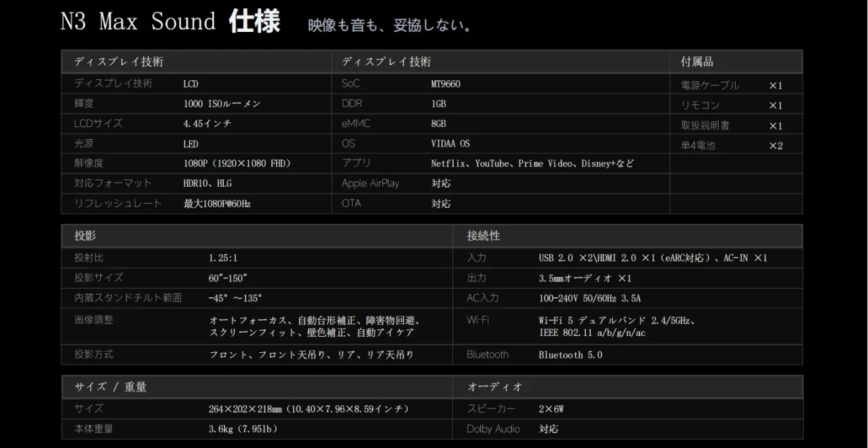Screen dimensions: 868x448
Task: Click the 'SoC' label
Action: pyautogui.click(x=351, y=83)
